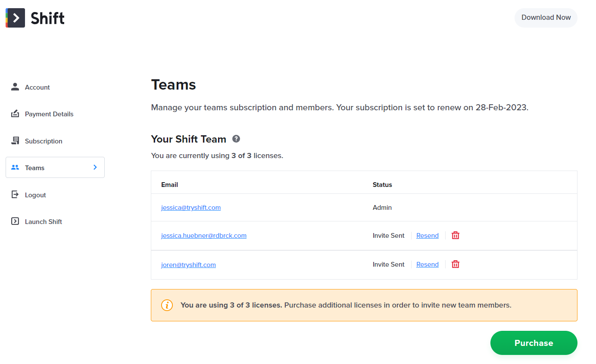Open the joren@tryshift.com email link

(188, 264)
